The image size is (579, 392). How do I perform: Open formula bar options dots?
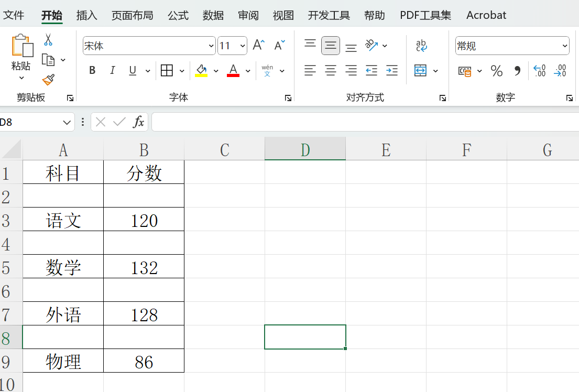coord(82,122)
